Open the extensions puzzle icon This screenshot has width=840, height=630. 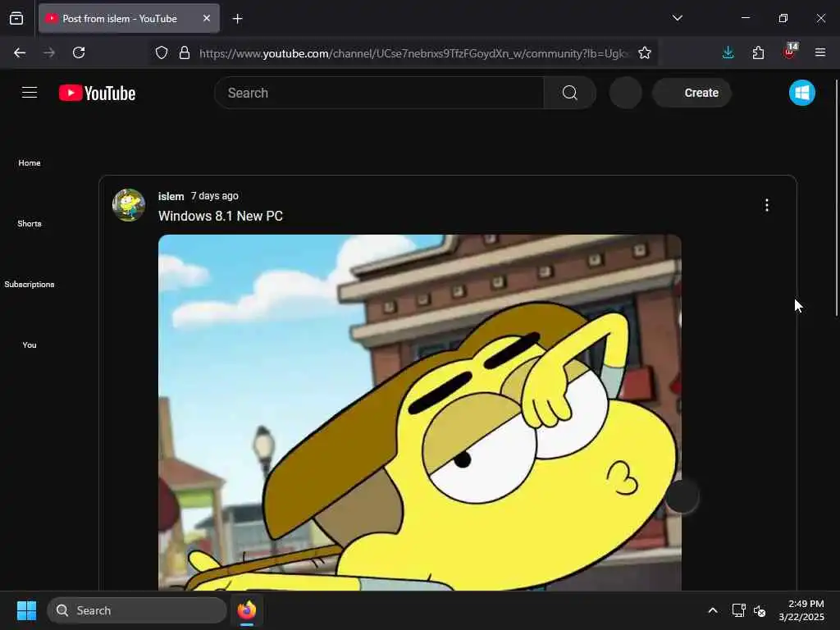[x=758, y=52]
